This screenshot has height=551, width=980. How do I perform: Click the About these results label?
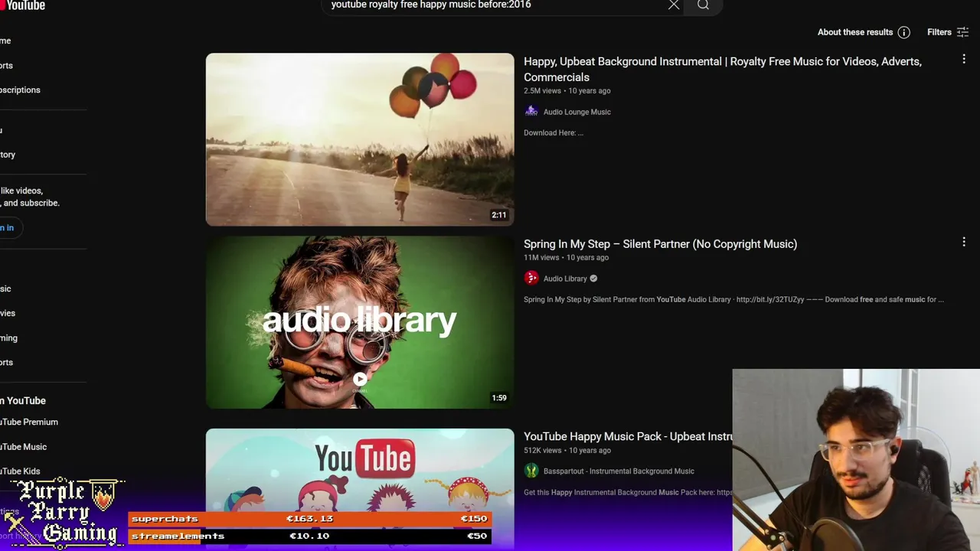click(855, 32)
